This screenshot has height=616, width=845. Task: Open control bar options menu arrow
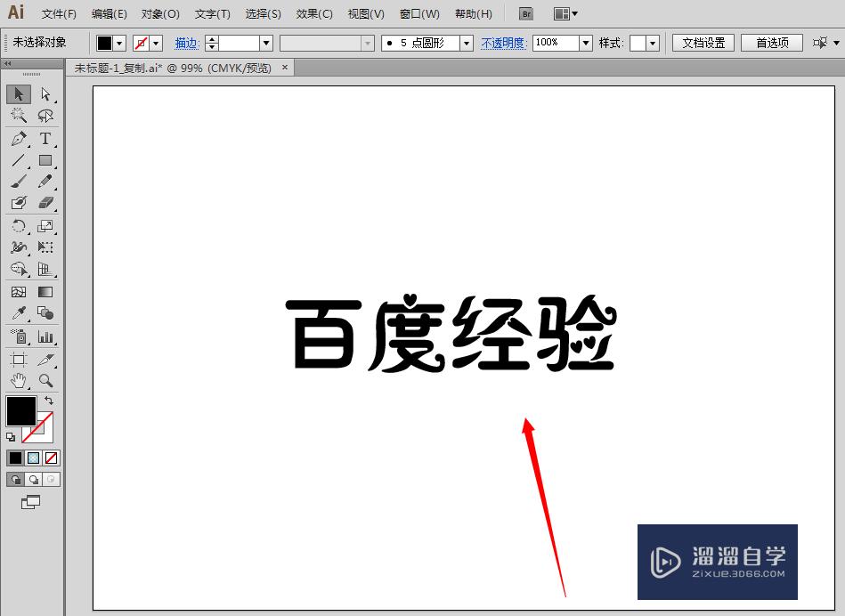pyautogui.click(x=836, y=43)
